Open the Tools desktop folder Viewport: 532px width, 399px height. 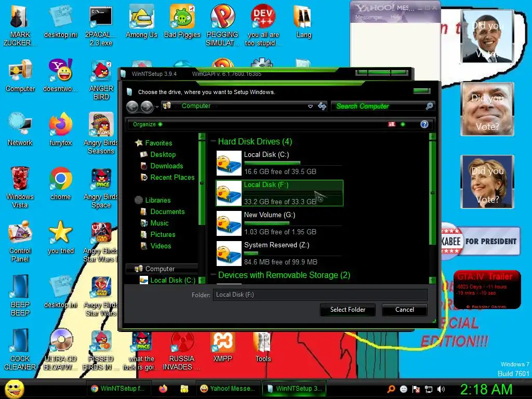[x=263, y=347]
